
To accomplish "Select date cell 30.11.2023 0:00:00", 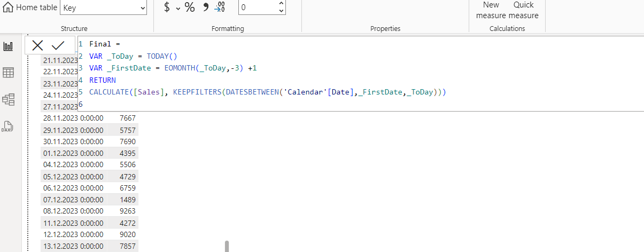I will [x=73, y=141].
